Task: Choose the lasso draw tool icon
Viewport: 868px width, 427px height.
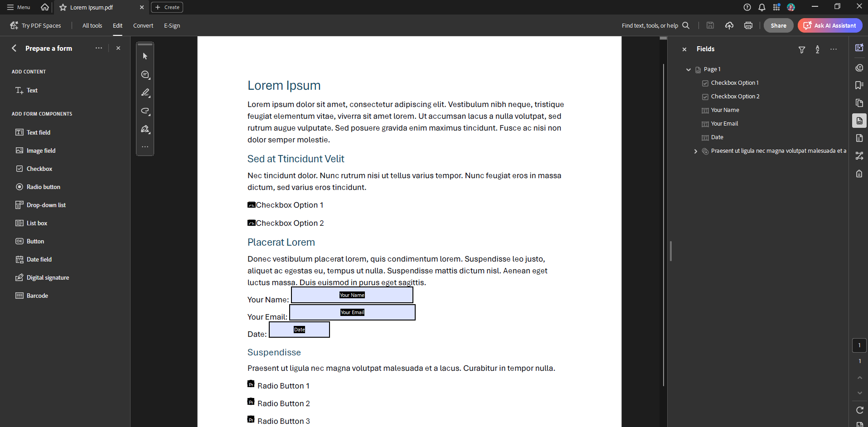Action: pyautogui.click(x=145, y=111)
